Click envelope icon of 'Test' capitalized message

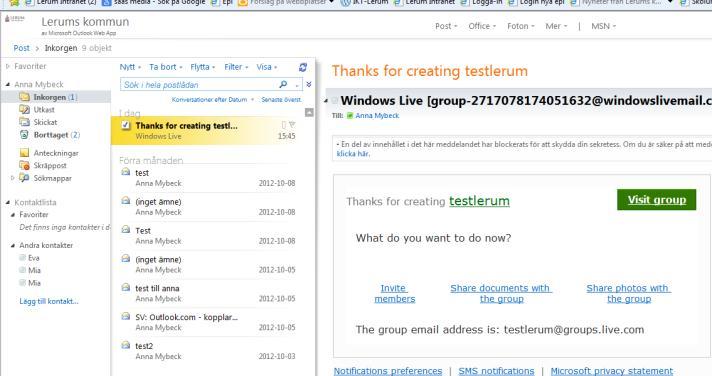pyautogui.click(x=126, y=229)
